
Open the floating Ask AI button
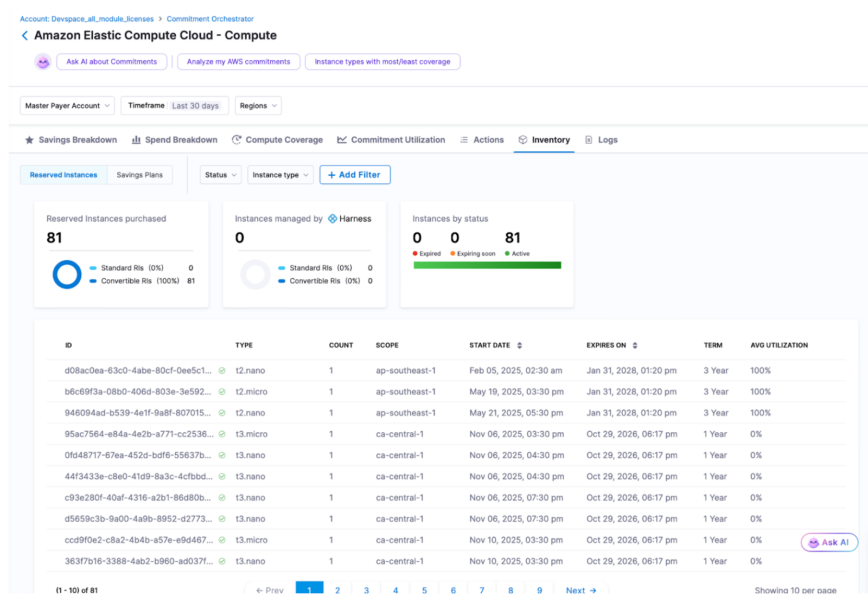(x=829, y=542)
